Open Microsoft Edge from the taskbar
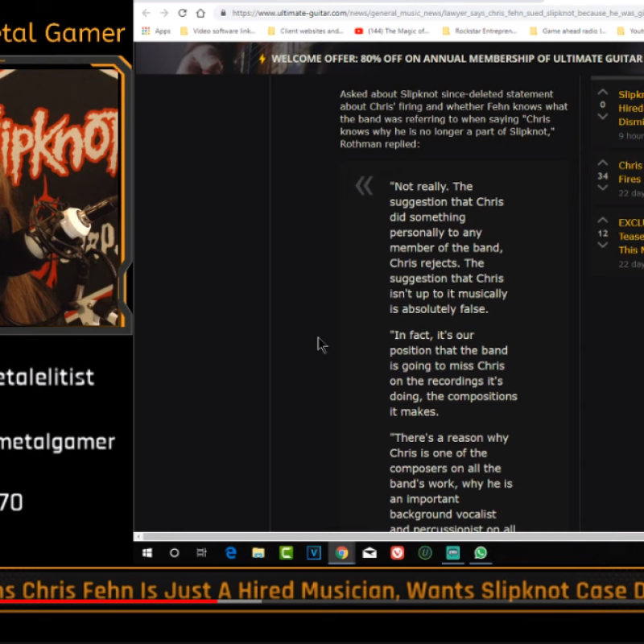 230,553
